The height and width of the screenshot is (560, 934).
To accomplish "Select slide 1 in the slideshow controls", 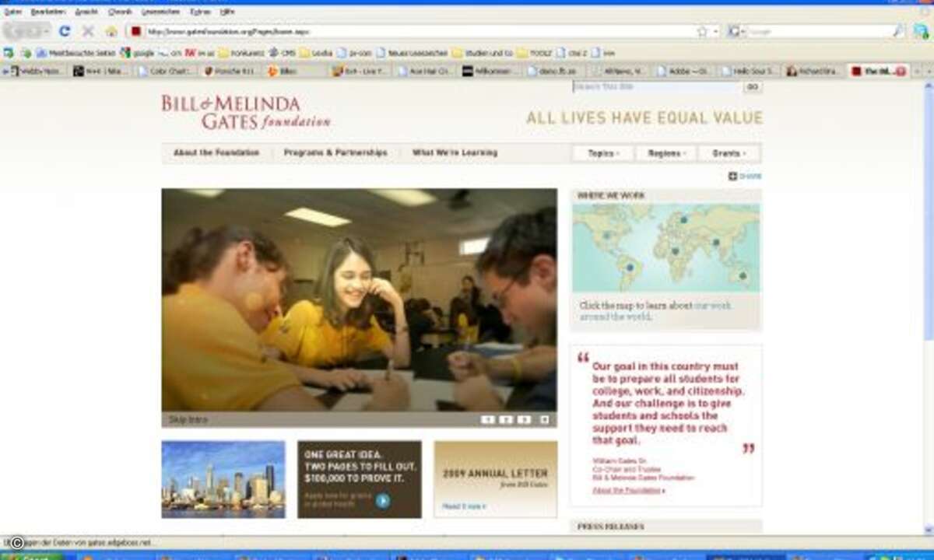I will [x=488, y=420].
